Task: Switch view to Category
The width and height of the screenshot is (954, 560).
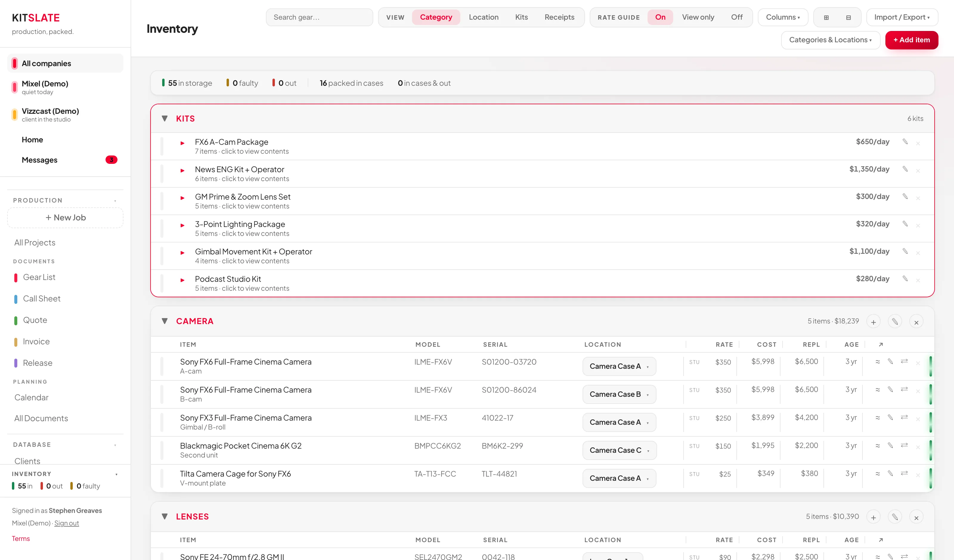Action: click(436, 17)
